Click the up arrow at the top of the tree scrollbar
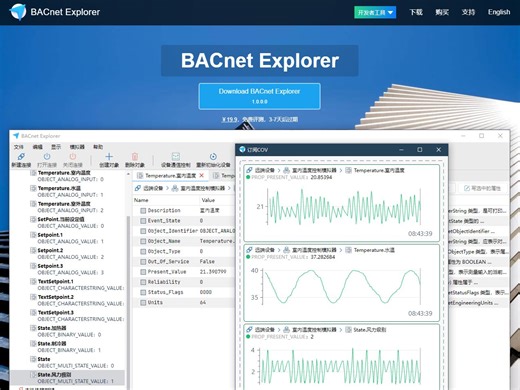 pyautogui.click(x=128, y=174)
